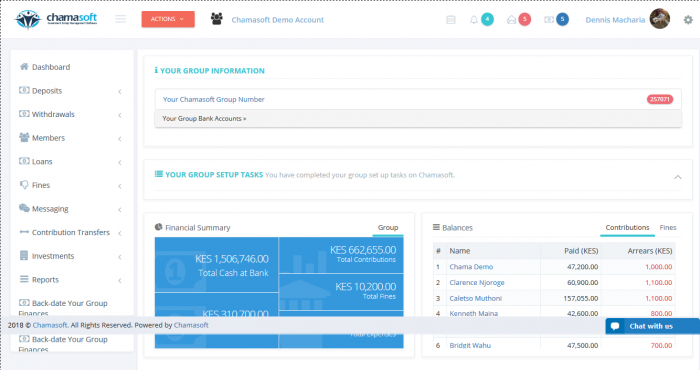
Task: Collapse the Group Setup Tasks panel
Action: [x=678, y=177]
